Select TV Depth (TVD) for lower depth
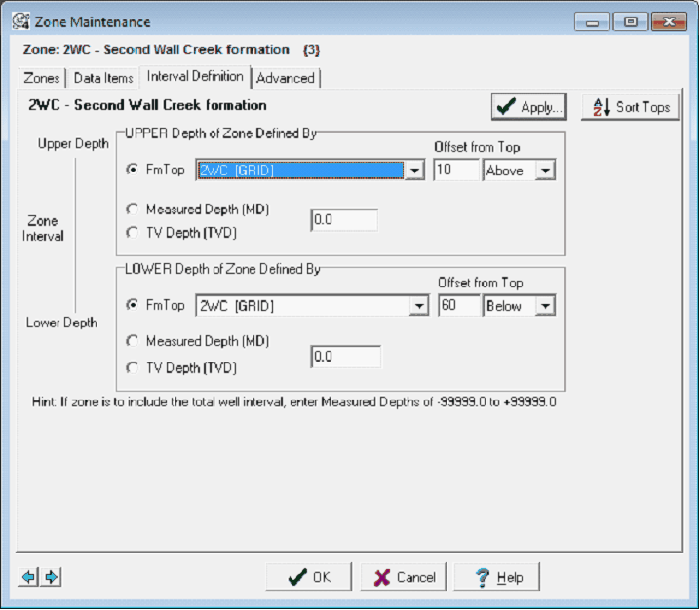Image resolution: width=700 pixels, height=610 pixels. coord(133,367)
